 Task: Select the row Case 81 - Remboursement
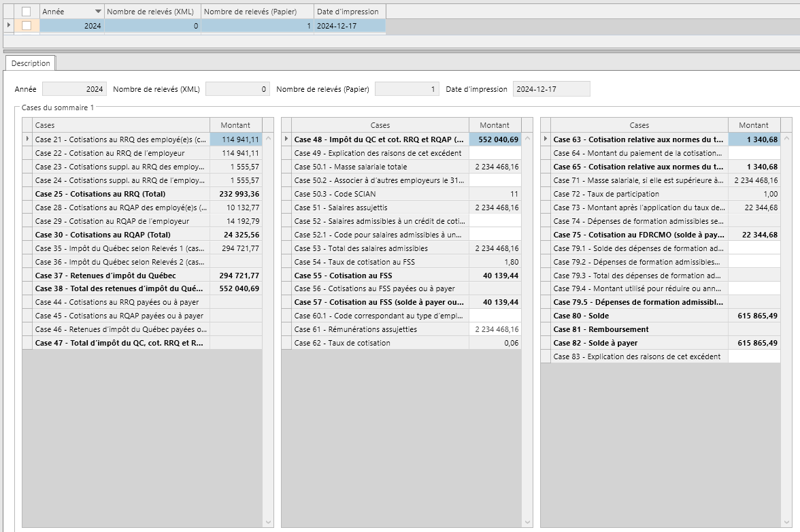(x=661, y=329)
